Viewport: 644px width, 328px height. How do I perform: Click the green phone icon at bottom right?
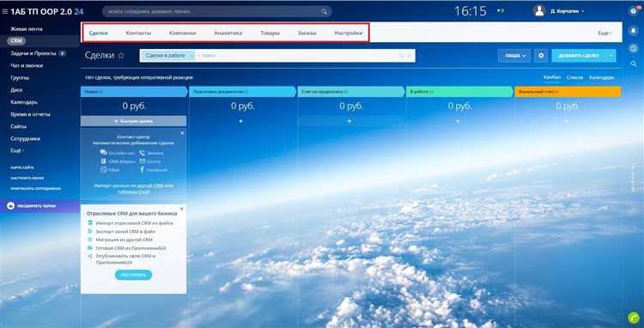point(634,318)
